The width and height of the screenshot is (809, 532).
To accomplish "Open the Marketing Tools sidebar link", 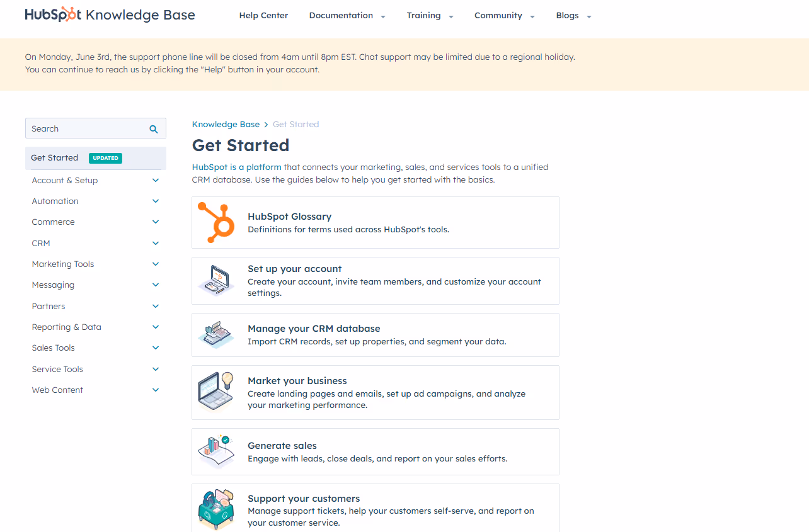I will click(x=63, y=264).
